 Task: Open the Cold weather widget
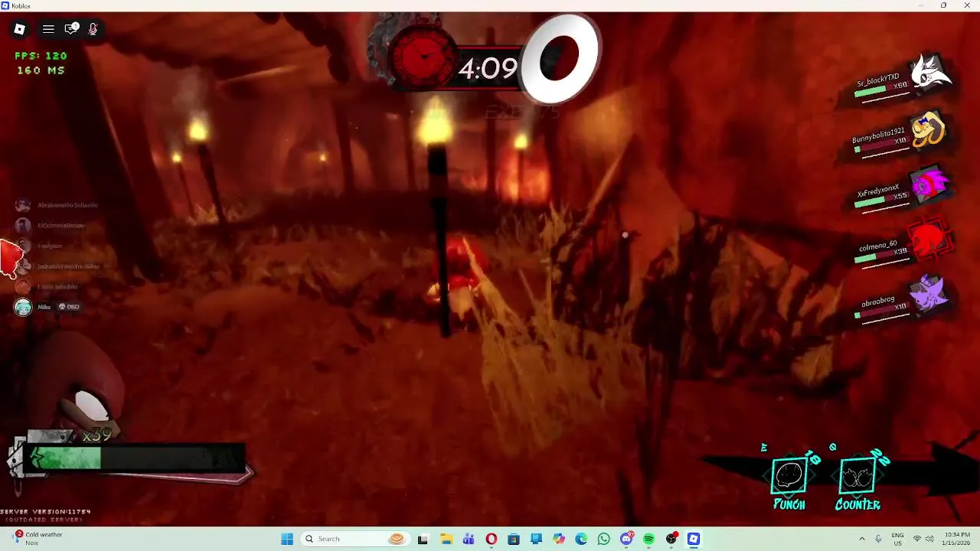(x=36, y=539)
